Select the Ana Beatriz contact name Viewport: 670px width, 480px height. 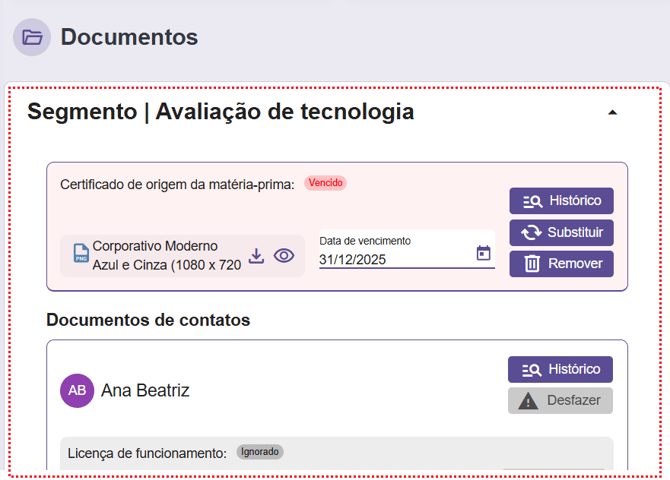coord(145,391)
